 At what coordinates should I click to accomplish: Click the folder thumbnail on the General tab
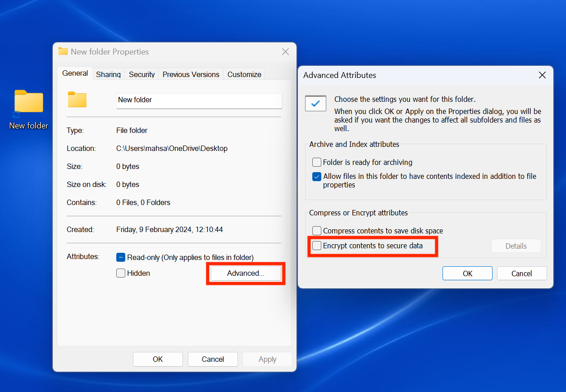tap(77, 100)
